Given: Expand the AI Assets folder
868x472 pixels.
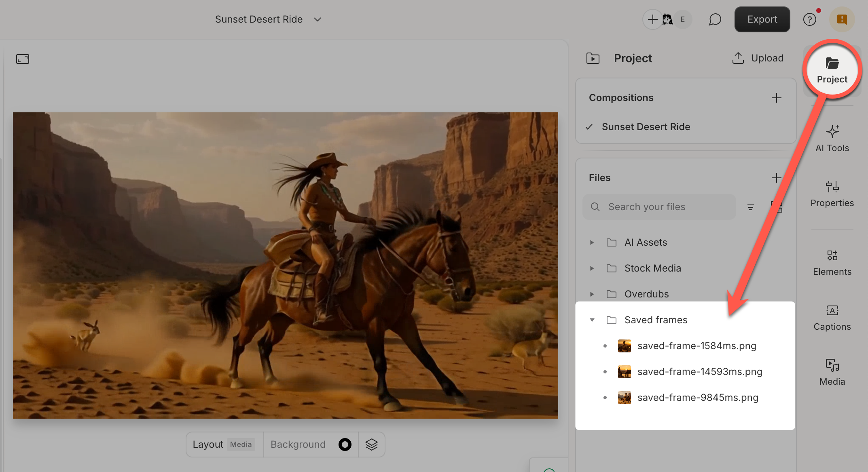Looking at the screenshot, I should [592, 242].
